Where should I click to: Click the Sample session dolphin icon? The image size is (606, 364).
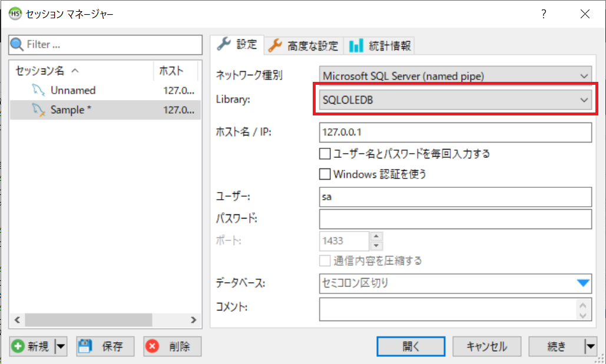(x=38, y=110)
